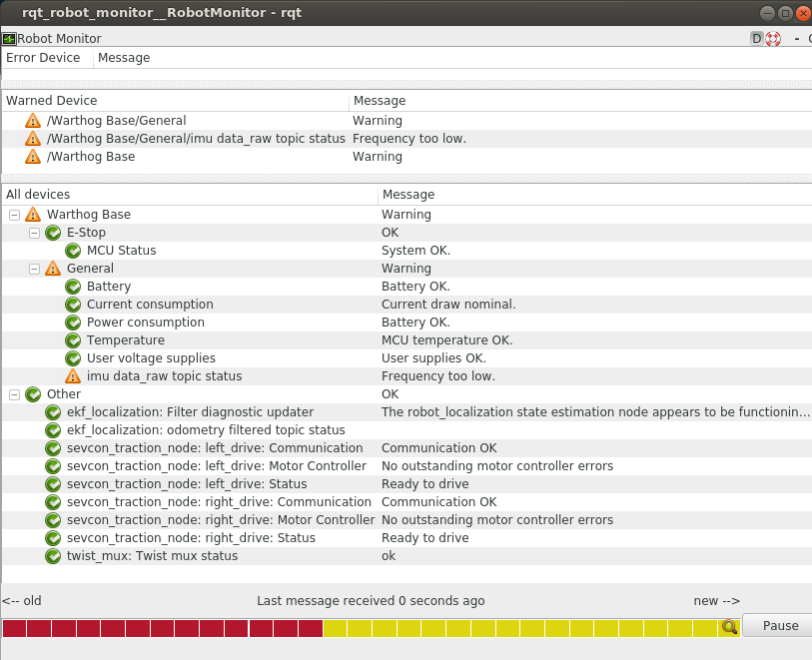Click the Robot Monitor plugin icon in the title bar
812x660 pixels.
point(9,39)
